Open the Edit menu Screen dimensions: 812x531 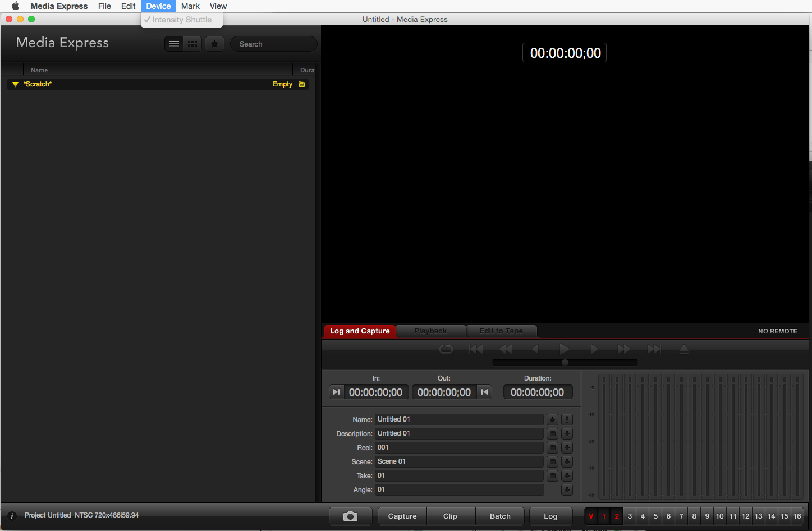[128, 6]
